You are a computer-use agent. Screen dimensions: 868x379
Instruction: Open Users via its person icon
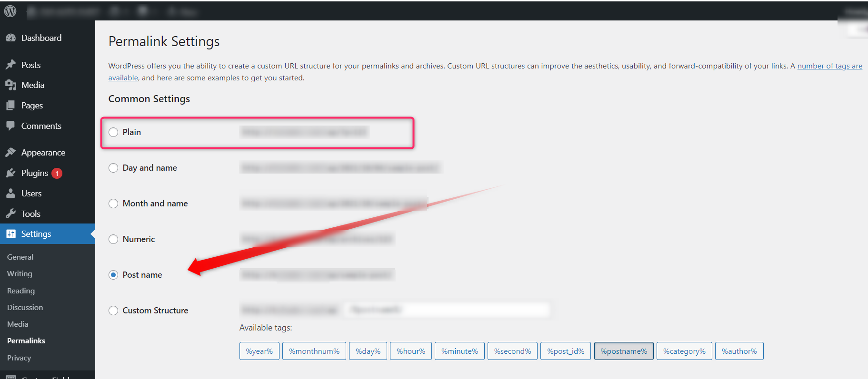click(x=10, y=194)
